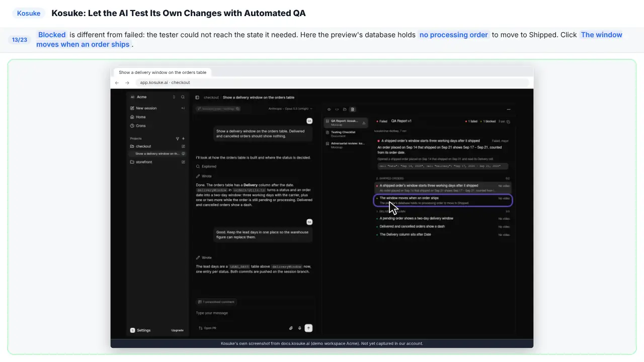Image resolution: width=644 pixels, height=362 pixels.
Task: Open the preview eye icon in right panel
Action: coord(329,109)
